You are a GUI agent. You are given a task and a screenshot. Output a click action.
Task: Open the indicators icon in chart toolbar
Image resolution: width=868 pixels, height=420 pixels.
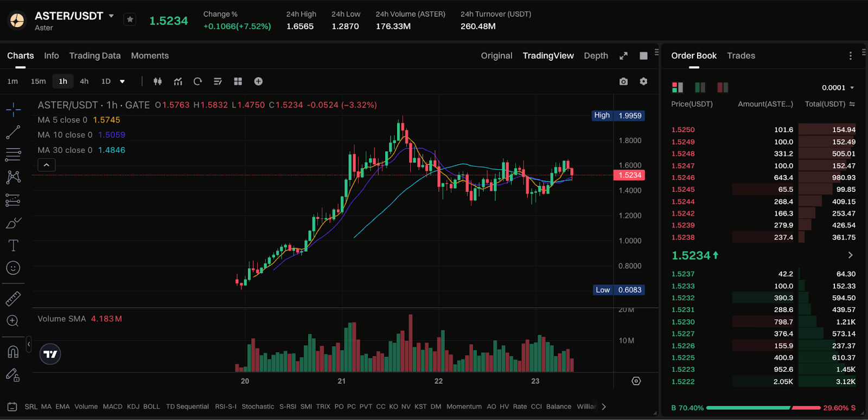(178, 81)
